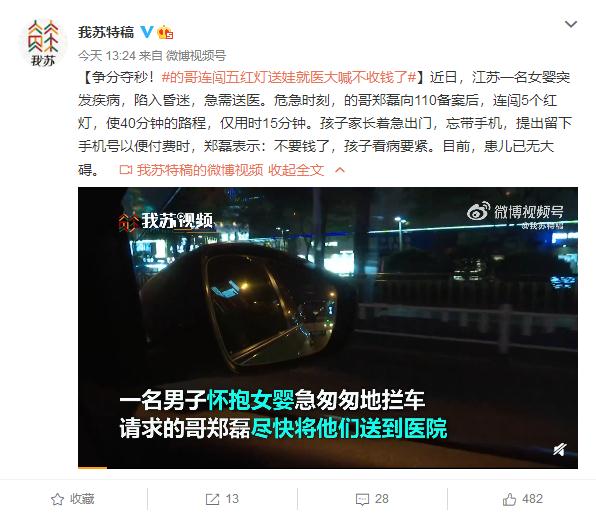Click the 微博视频号 watermark logo in the video
This screenshot has width=596, height=516.
point(516,213)
